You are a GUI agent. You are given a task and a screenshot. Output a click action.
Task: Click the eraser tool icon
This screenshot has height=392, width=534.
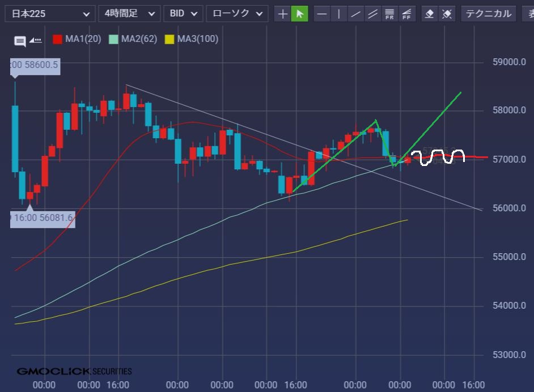click(430, 14)
